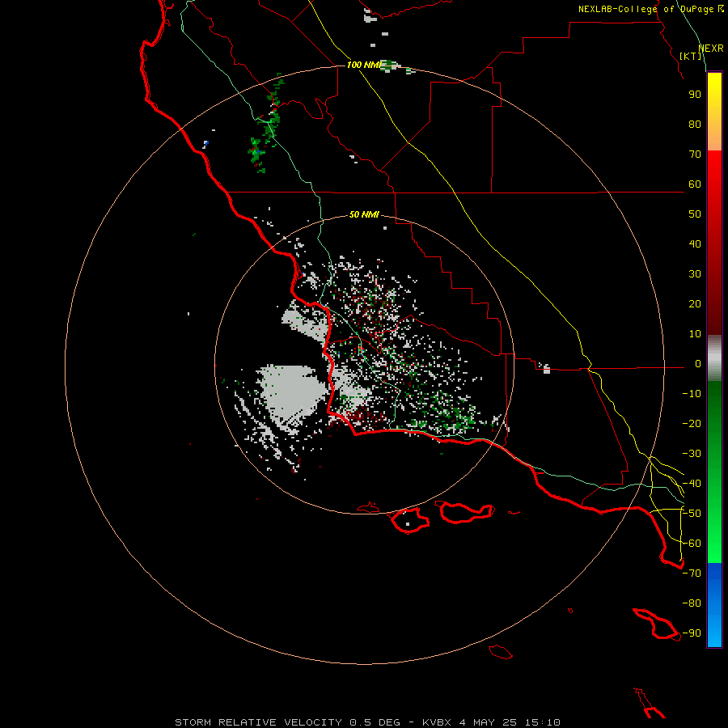Select the -90 value on the velocity scale
Screen dimensions: 728x728
pos(692,633)
